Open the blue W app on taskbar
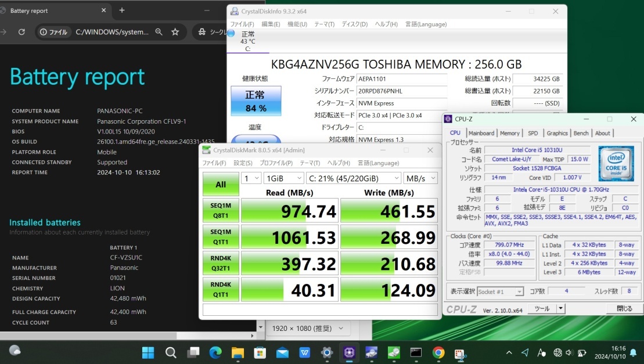Viewport: 644px width, 364px height. (x=304, y=352)
